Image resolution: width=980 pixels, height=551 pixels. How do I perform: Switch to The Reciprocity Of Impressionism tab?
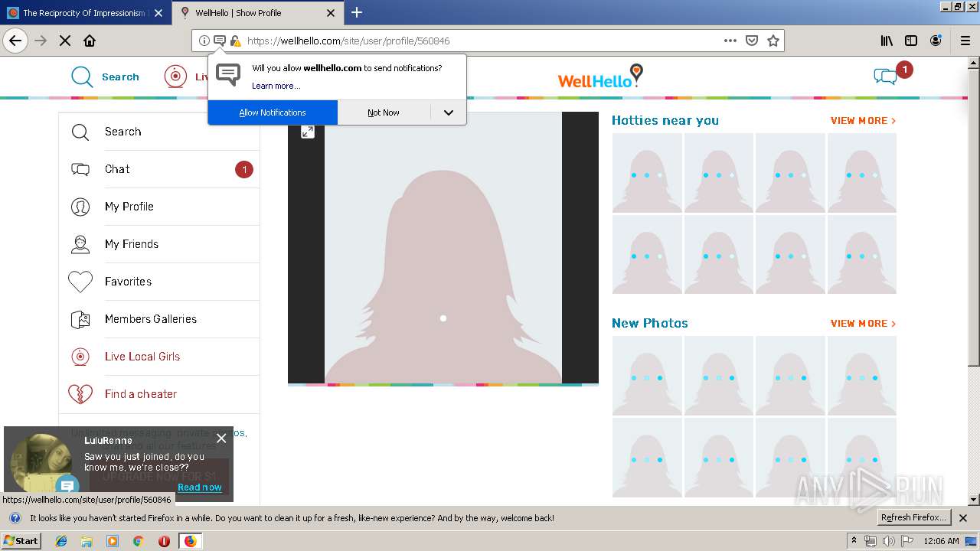pos(84,13)
